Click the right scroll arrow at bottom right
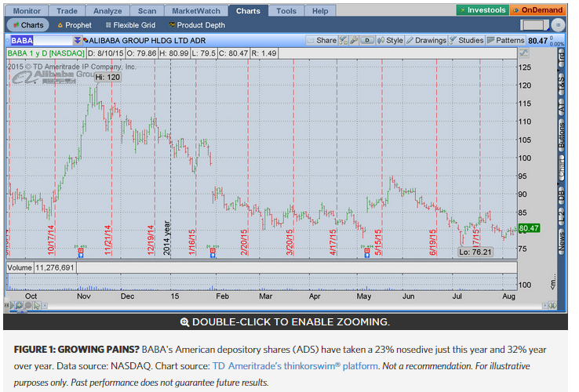The image size is (579, 392). 545,306
